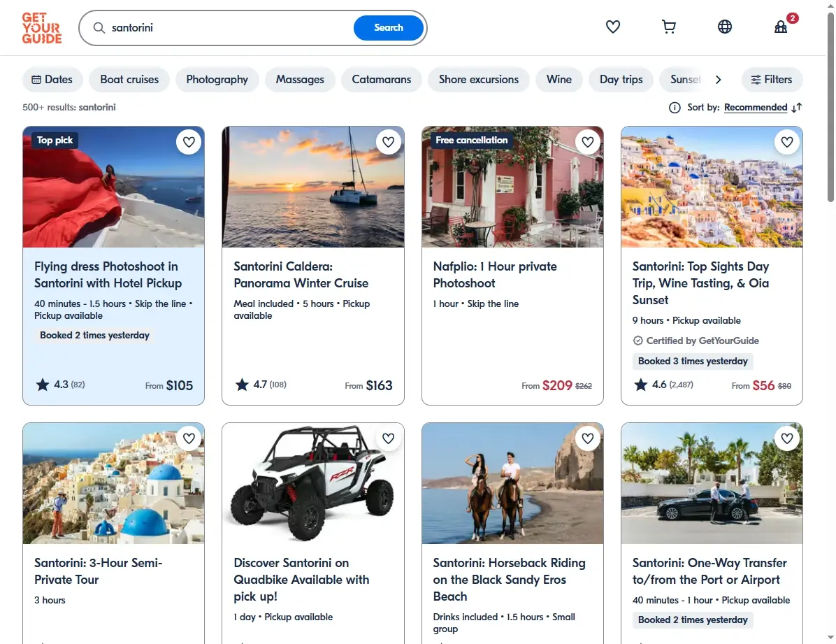Select the Day trips category
The width and height of the screenshot is (836, 644).
621,80
